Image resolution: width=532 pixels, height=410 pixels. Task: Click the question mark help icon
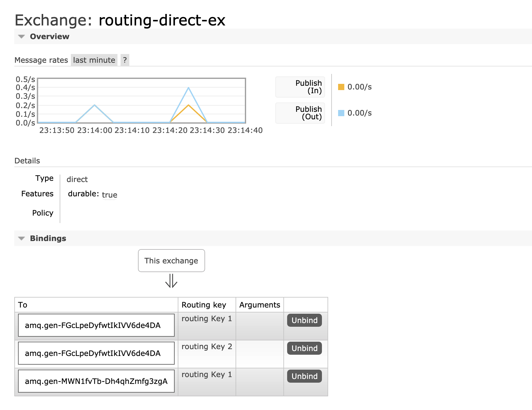(125, 60)
